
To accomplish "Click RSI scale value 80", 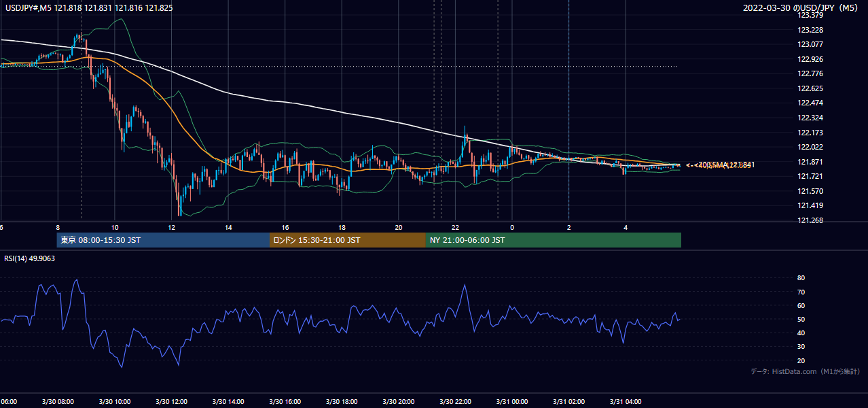I will pos(801,278).
